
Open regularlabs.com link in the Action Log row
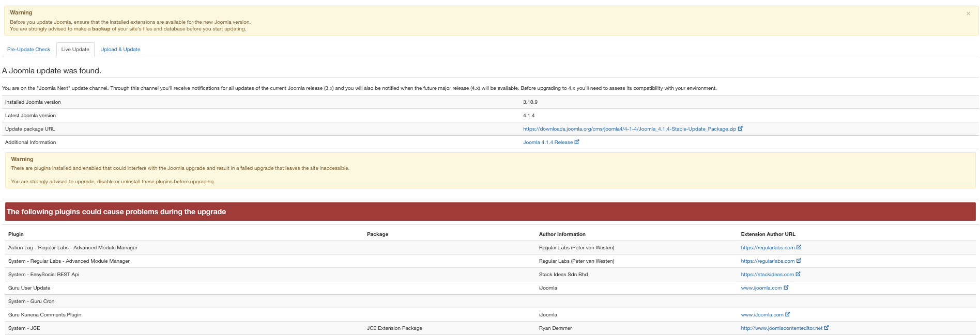pyautogui.click(x=768, y=248)
